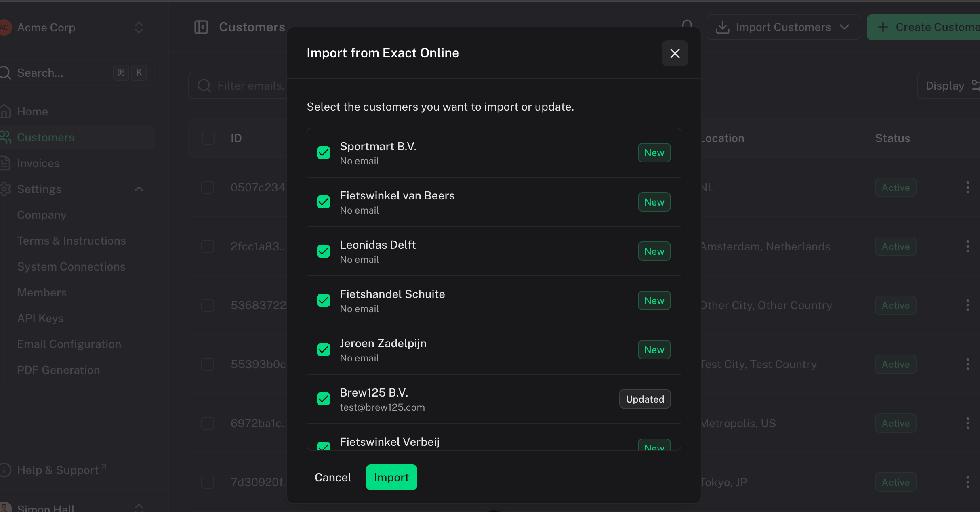Click the New badge for Sportmart B.V.
The width and height of the screenshot is (980, 512).
pos(654,153)
